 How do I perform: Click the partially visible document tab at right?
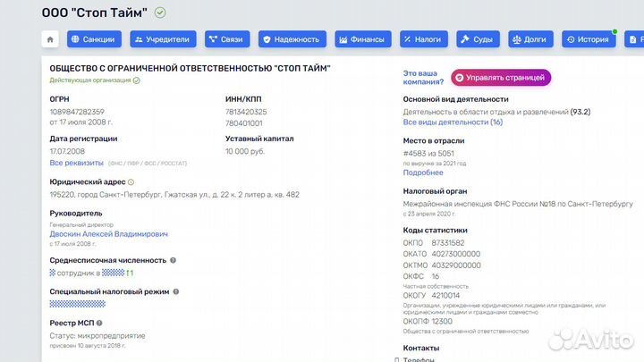(634, 39)
